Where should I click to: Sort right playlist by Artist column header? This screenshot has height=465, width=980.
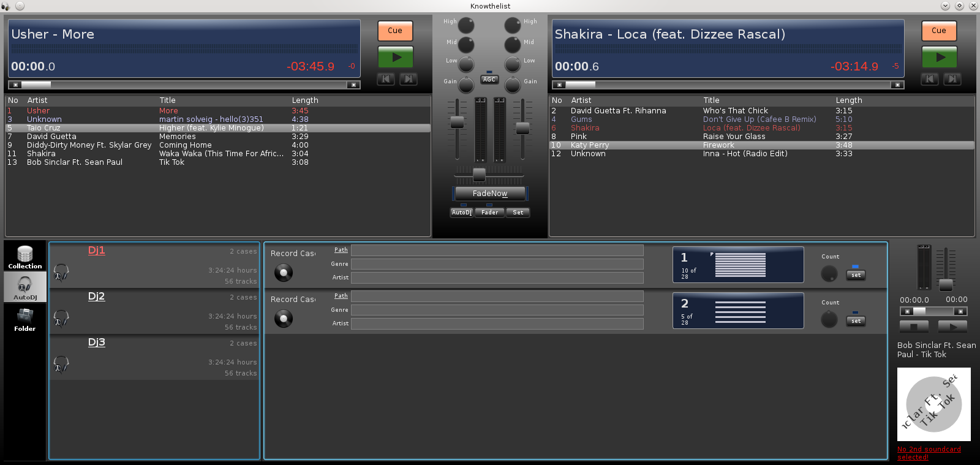click(581, 100)
